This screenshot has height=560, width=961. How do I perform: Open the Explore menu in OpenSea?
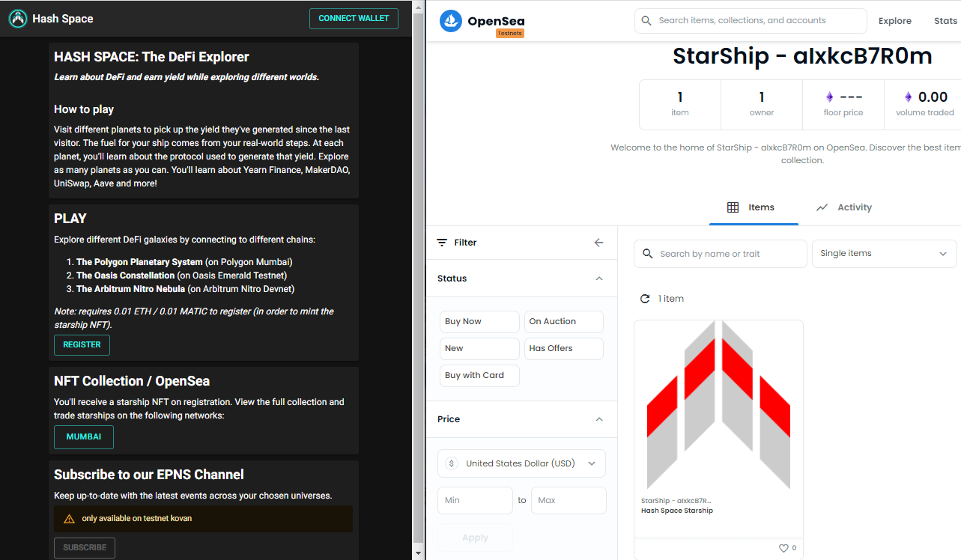[x=895, y=21]
